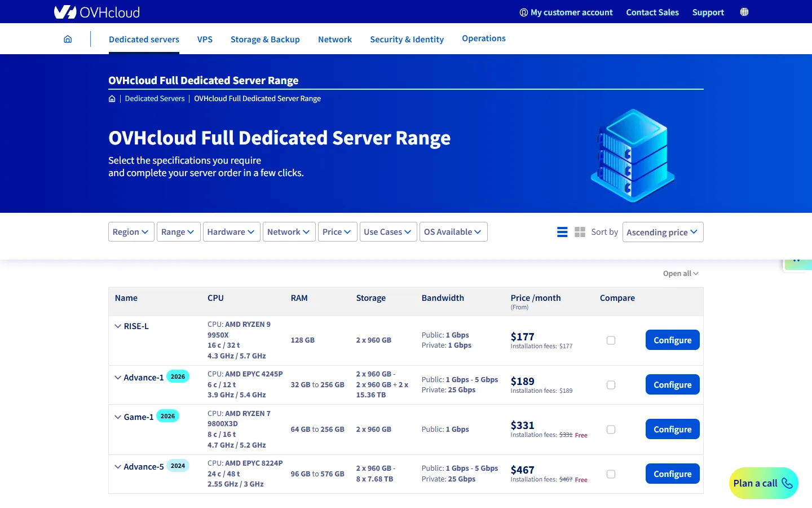Screen dimensions: 812x508
Task: Configure the Advance-5 server
Action: (673, 474)
